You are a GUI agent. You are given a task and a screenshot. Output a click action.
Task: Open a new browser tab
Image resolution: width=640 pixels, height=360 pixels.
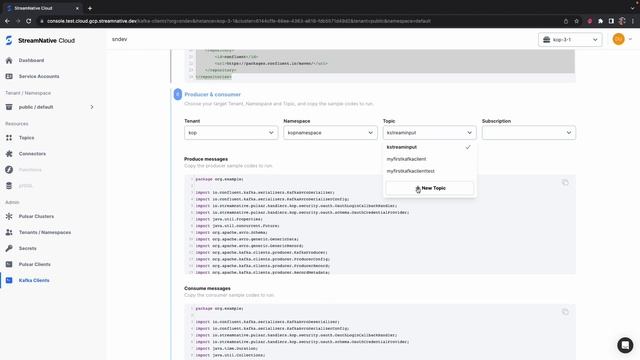(x=90, y=8)
